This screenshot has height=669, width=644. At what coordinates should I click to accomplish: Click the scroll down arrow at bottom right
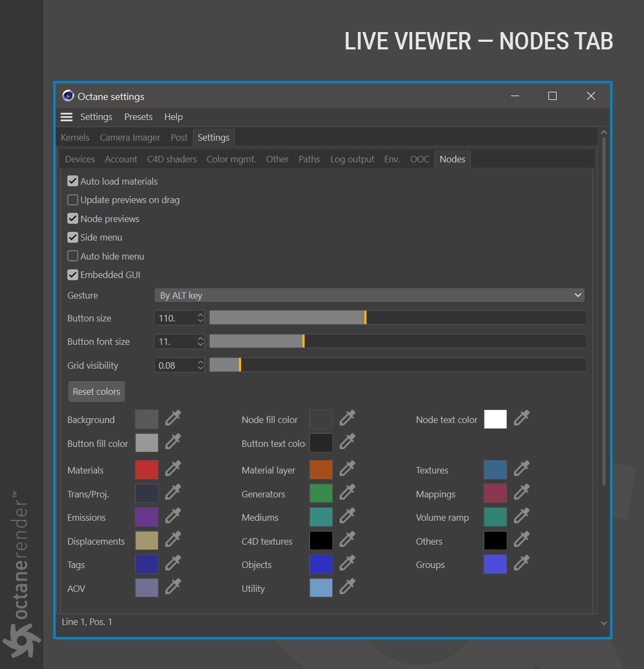[604, 623]
